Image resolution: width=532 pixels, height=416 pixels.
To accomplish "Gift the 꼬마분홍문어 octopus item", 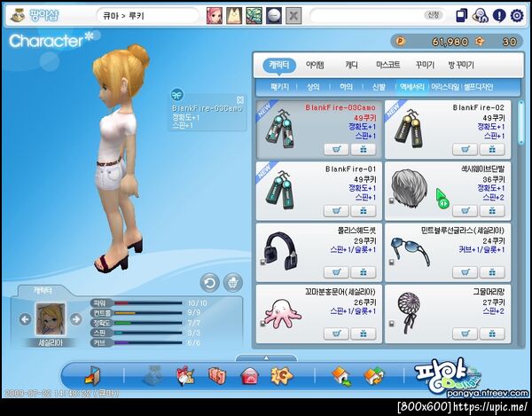I will 363,334.
